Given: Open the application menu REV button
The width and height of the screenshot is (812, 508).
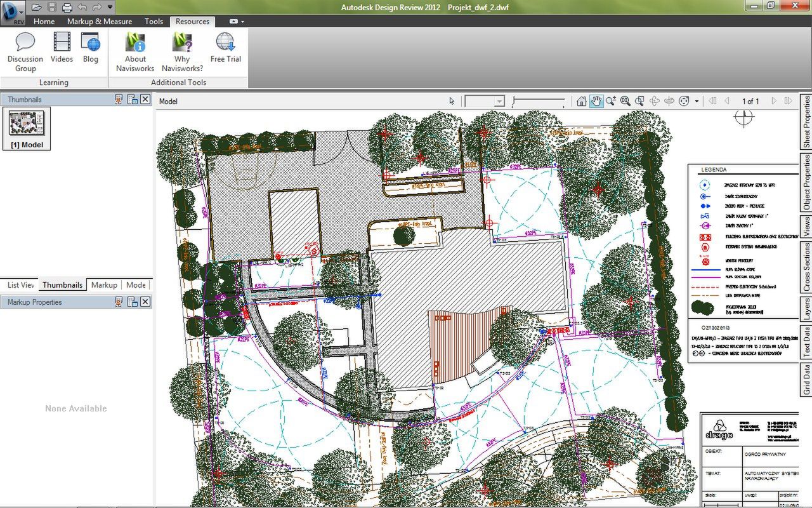Looking at the screenshot, I should pyautogui.click(x=12, y=13).
